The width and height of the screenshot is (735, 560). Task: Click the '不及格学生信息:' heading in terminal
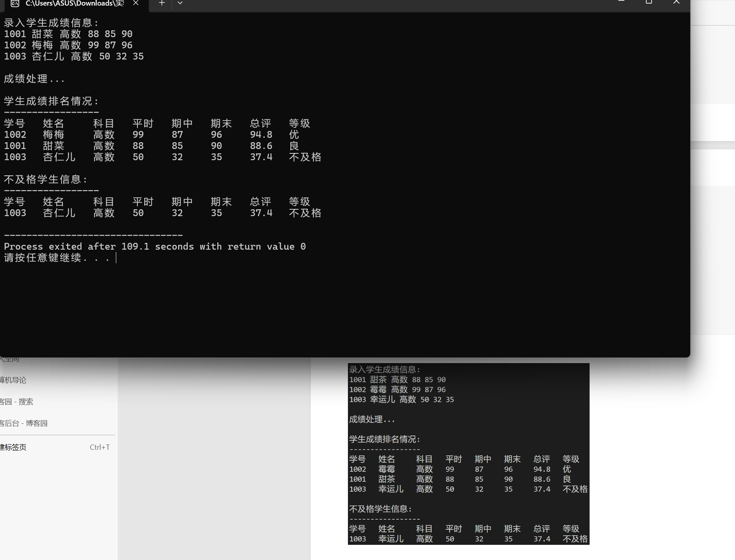(x=46, y=179)
